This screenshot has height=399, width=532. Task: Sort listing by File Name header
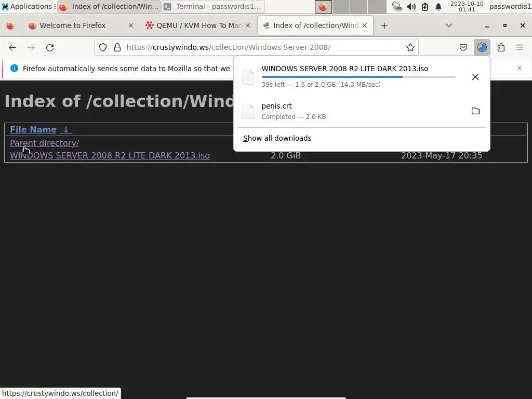[x=33, y=129]
